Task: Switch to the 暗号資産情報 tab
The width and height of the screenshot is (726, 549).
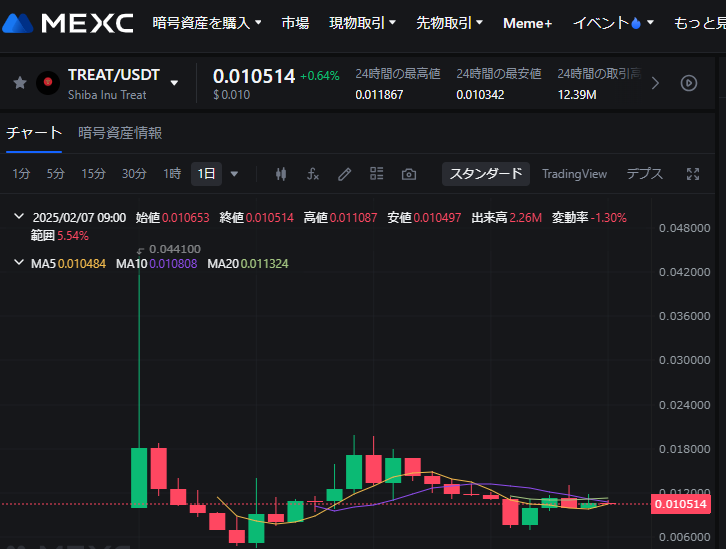Action: tap(120, 133)
